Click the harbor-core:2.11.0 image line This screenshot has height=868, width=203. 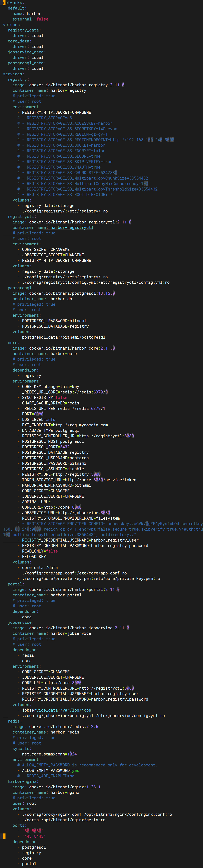(x=63, y=348)
